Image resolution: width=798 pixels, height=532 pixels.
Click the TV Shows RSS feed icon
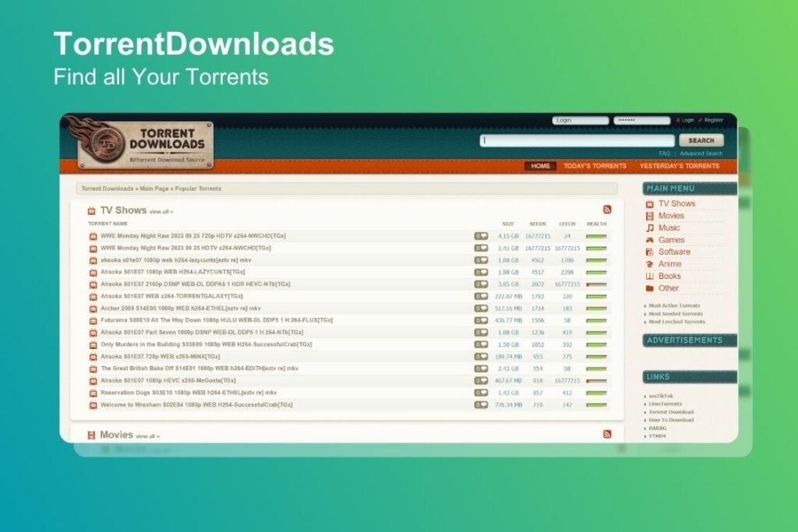click(x=607, y=210)
